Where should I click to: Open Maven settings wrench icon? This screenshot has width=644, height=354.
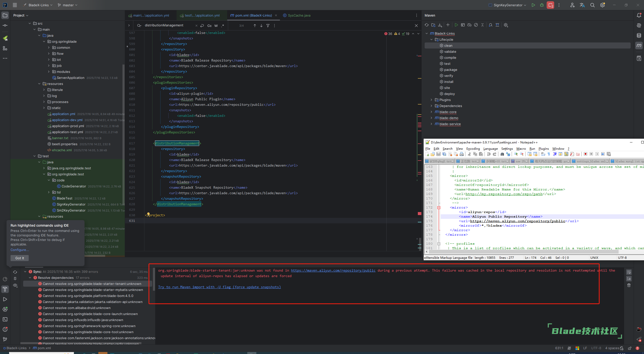coord(506,25)
